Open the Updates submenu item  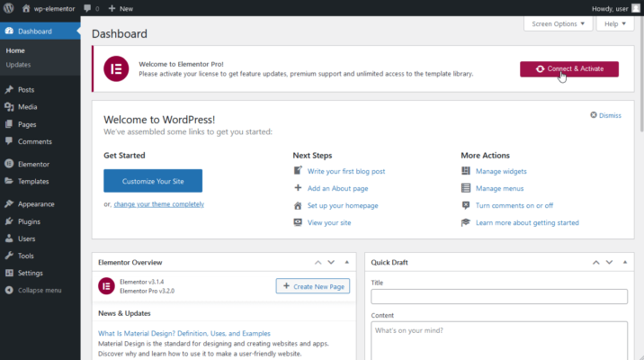[18, 65]
